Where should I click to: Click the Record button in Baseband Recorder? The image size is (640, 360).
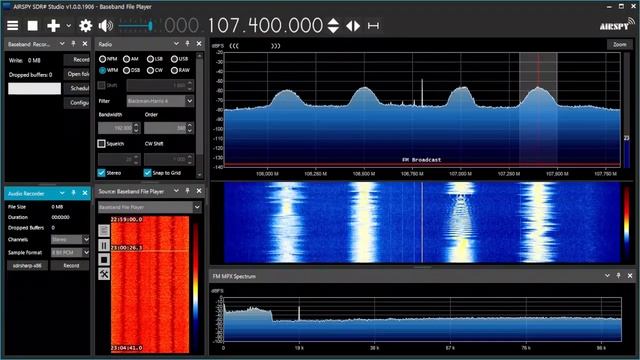[77, 60]
